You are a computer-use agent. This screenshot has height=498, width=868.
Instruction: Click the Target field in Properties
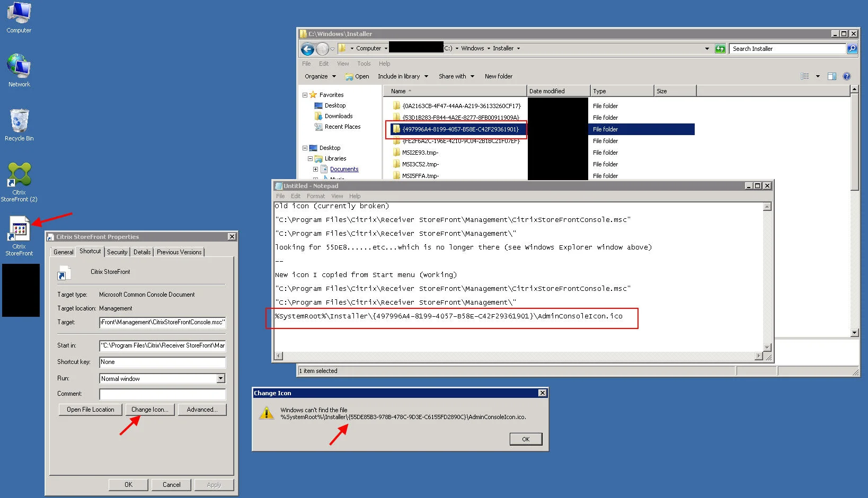[x=162, y=322]
